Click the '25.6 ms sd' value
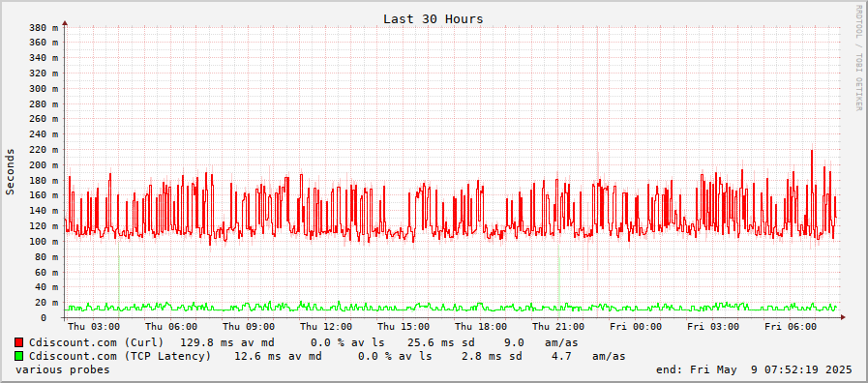Viewport: 868px width, 383px height. [441, 342]
